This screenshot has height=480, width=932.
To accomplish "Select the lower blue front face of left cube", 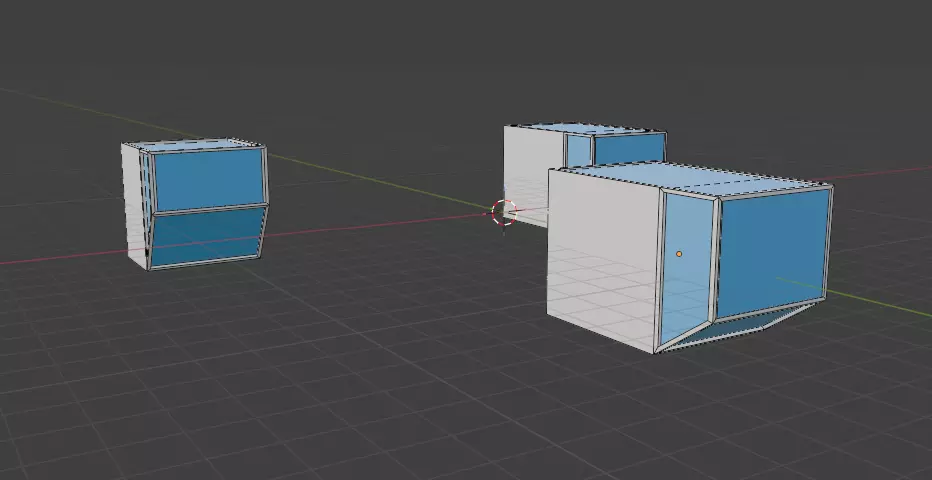I will pos(206,236).
